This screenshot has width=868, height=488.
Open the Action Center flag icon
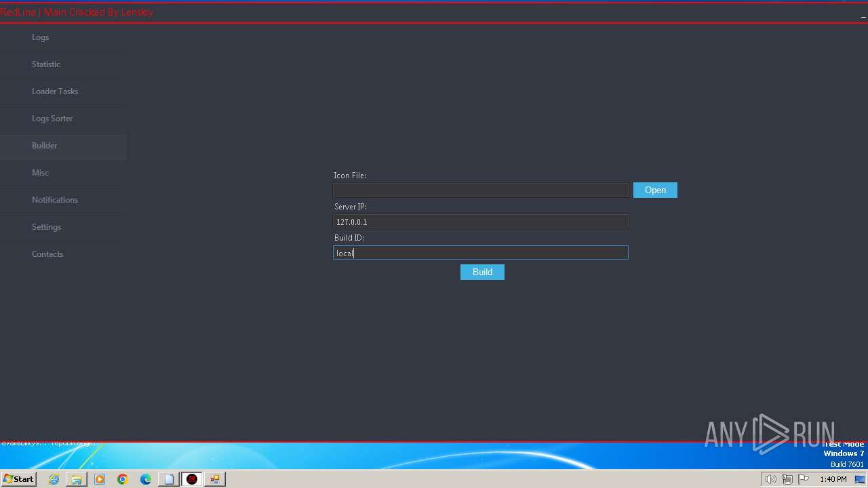804,479
